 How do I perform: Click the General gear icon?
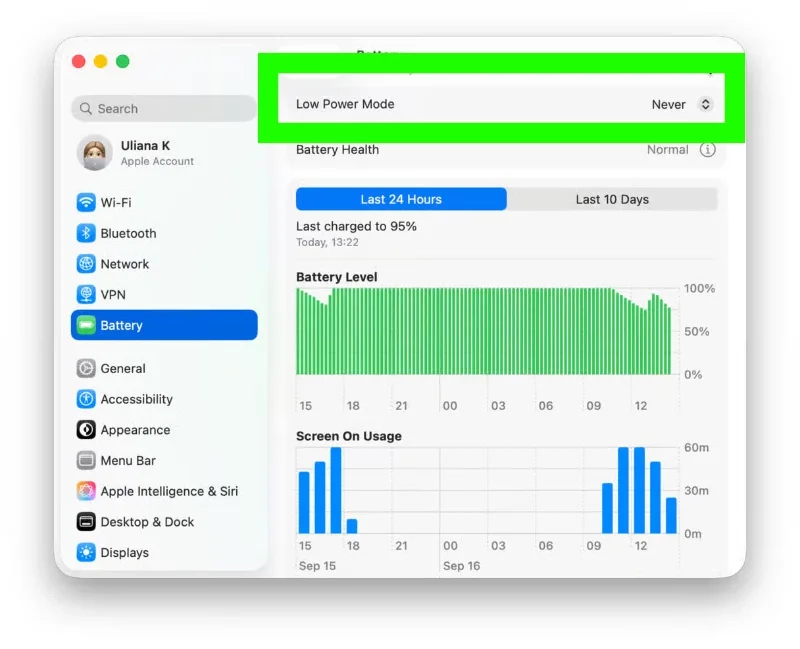pos(86,368)
